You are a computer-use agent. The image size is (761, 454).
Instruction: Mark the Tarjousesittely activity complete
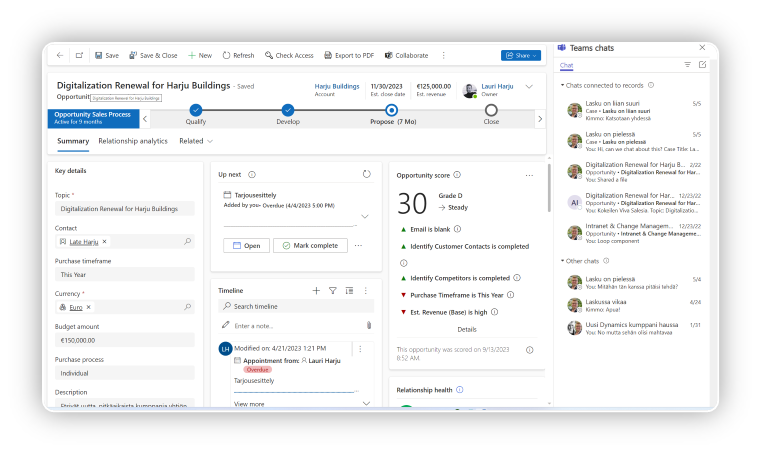310,245
